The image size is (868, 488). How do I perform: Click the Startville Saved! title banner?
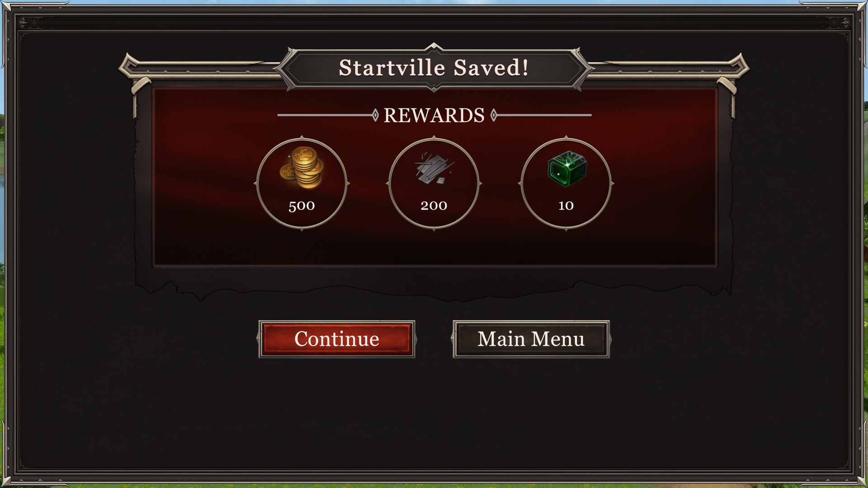pyautogui.click(x=434, y=68)
